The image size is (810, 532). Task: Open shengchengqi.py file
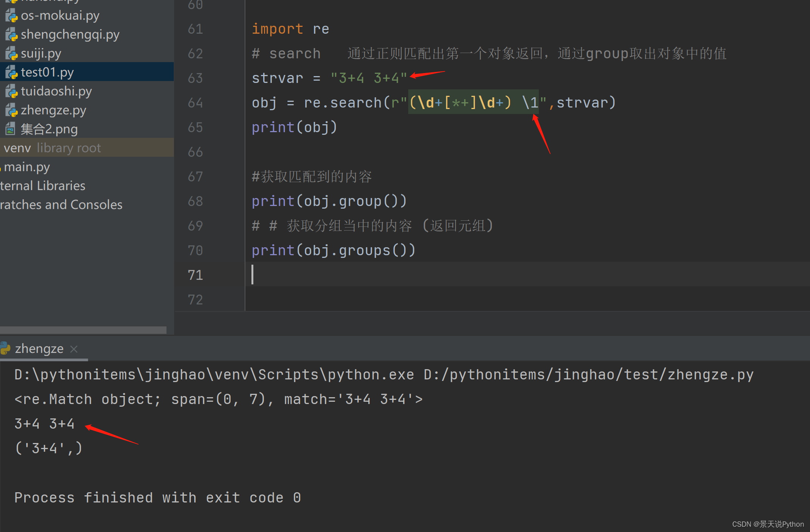(x=70, y=34)
